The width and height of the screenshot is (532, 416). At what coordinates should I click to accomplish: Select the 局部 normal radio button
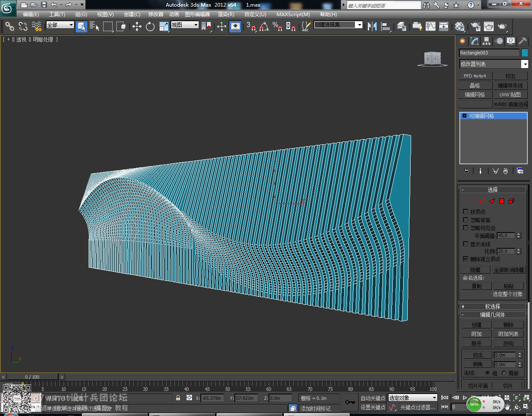tap(504, 373)
